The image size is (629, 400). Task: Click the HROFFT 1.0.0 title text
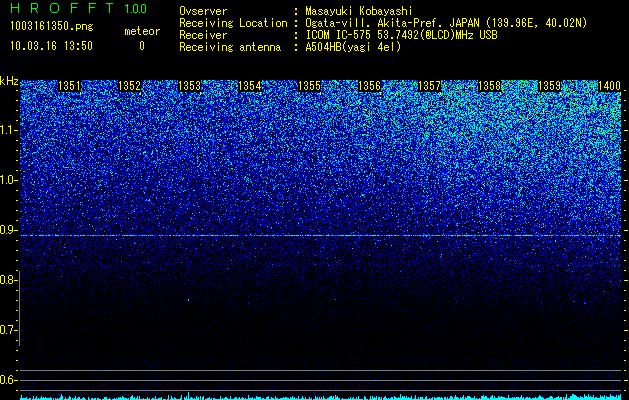[x=79, y=8]
